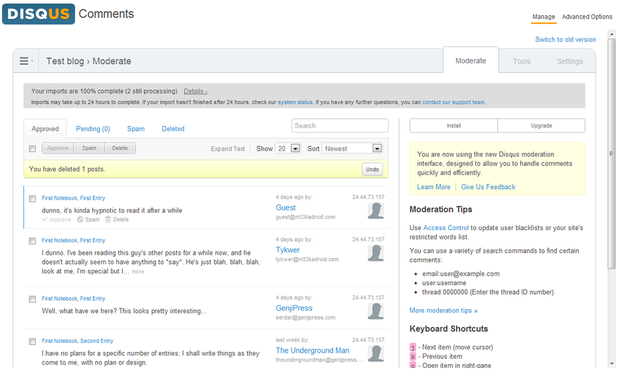Image resolution: width=620 pixels, height=376 pixels.
Task: Click the Upgrade button
Action: (x=541, y=126)
